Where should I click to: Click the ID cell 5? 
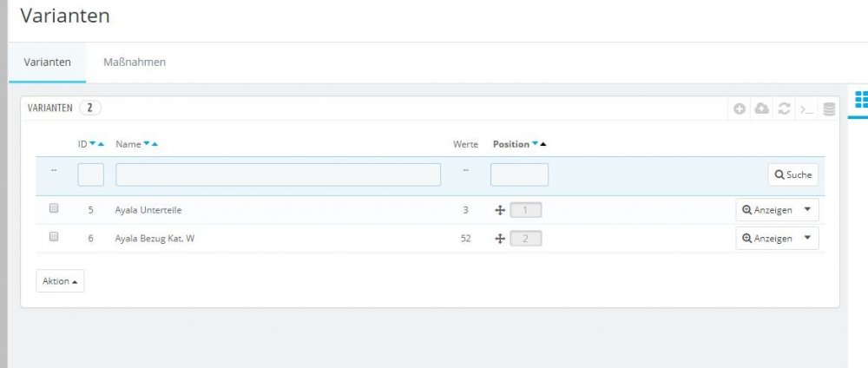click(x=91, y=210)
